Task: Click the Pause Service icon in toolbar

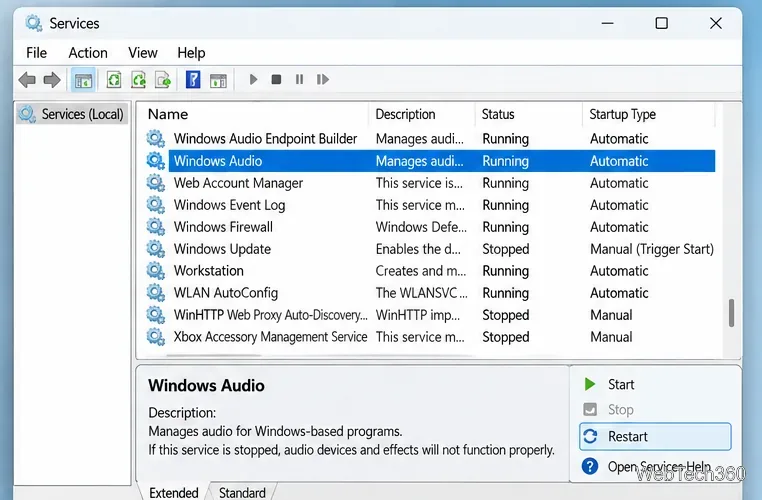Action: [299, 79]
